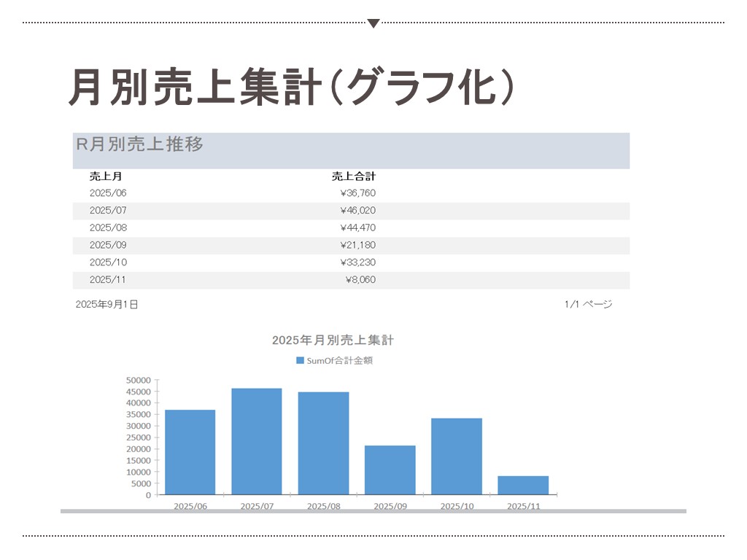Click the 1/1 ページ page indicator
The width and height of the screenshot is (747, 560).
pyautogui.click(x=588, y=304)
